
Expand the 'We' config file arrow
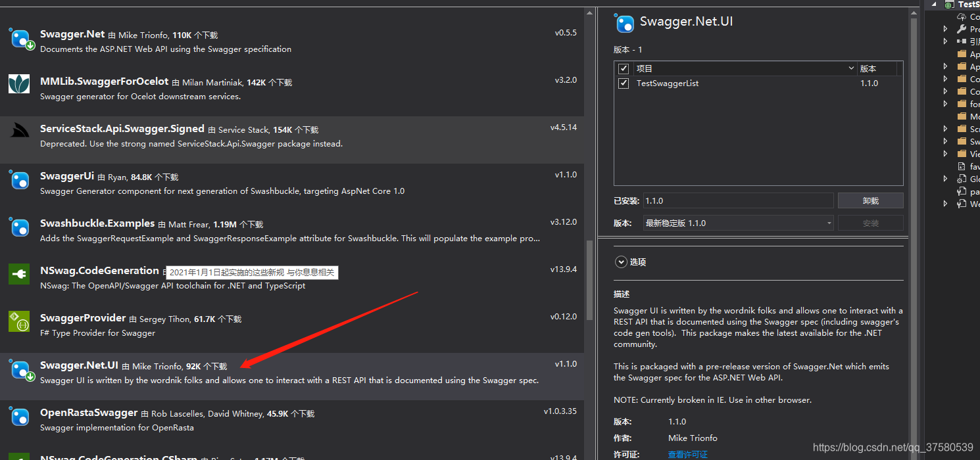click(x=946, y=204)
